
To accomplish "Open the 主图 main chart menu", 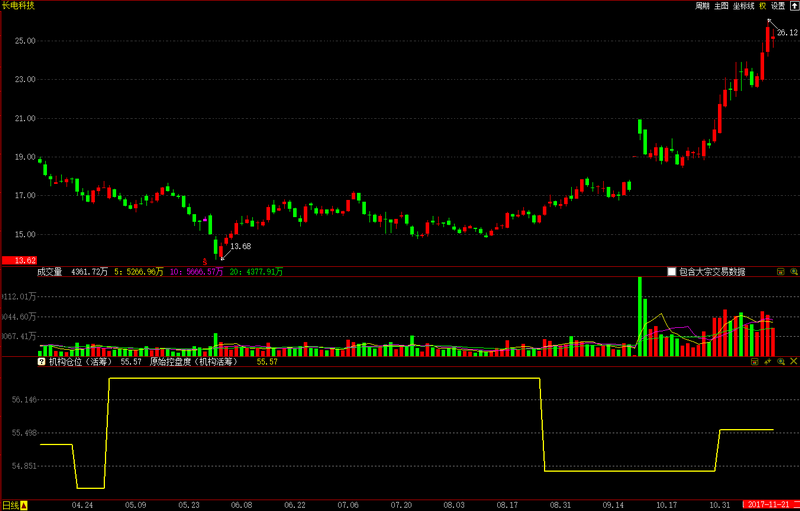I will pos(721,6).
